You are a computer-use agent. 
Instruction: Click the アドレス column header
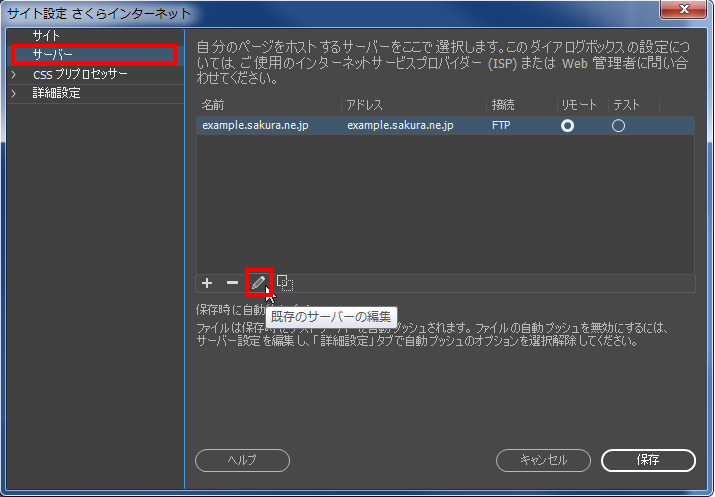363,105
